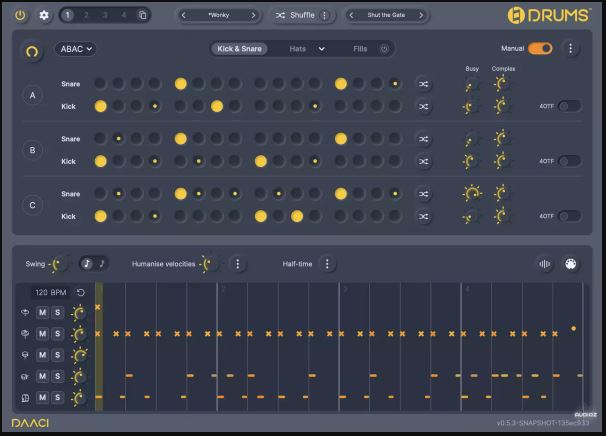
Task: Toggle the Manual switch
Action: pyautogui.click(x=540, y=48)
